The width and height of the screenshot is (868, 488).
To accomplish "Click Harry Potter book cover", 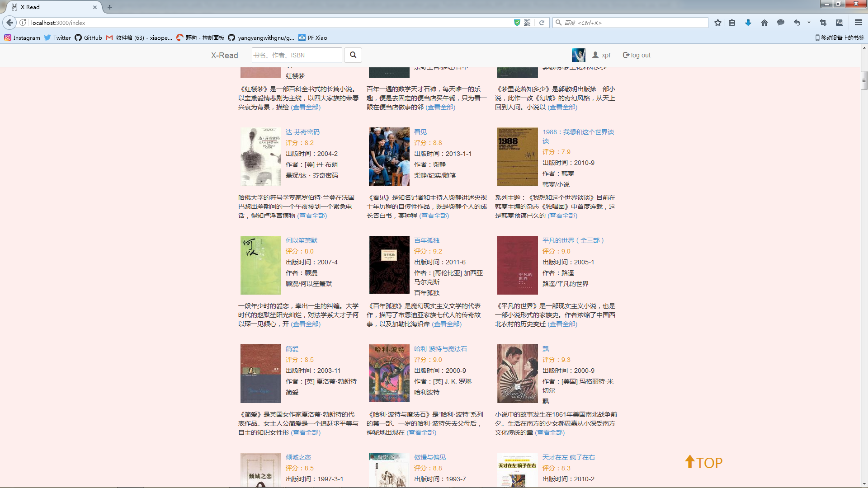I will [x=389, y=374].
